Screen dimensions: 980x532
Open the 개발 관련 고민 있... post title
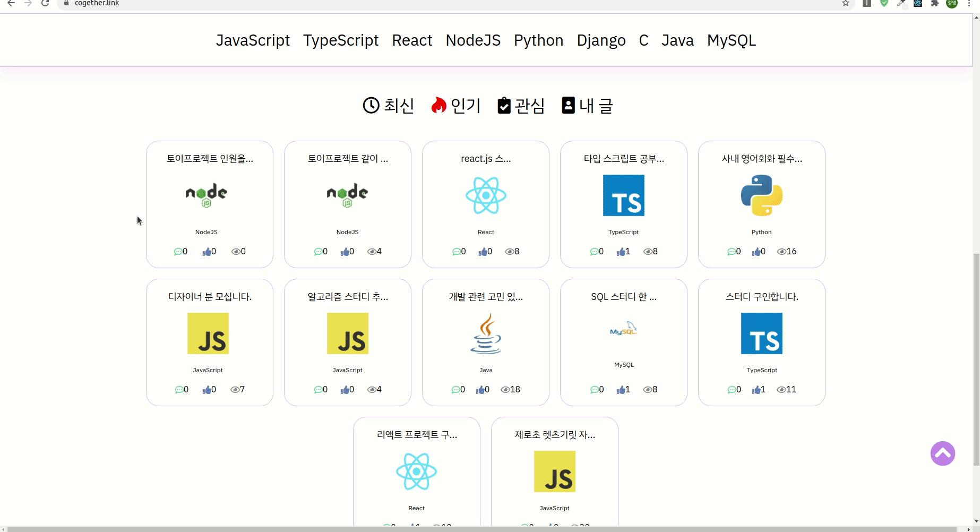tap(486, 297)
